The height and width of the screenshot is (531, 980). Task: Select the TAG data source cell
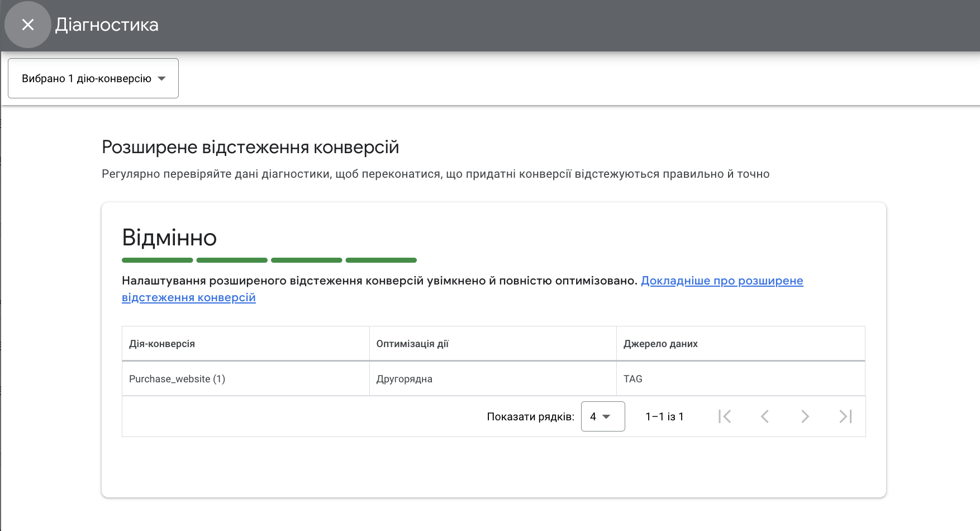click(x=741, y=379)
